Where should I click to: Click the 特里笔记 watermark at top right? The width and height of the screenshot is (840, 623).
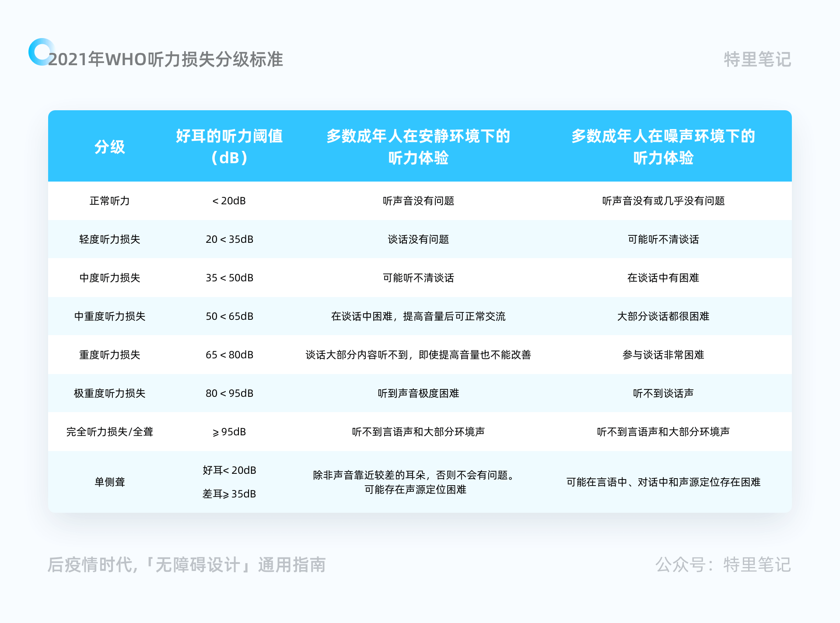757,59
